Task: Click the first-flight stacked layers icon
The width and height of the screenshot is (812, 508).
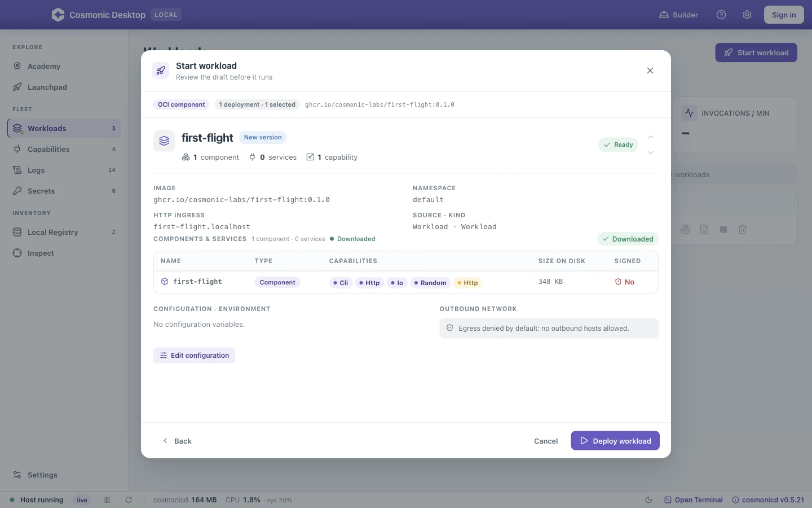Action: pyautogui.click(x=164, y=141)
